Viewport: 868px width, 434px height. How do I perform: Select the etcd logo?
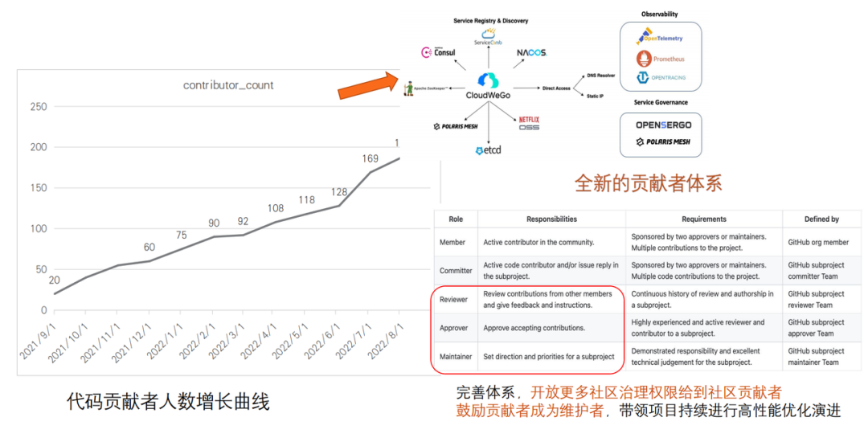coord(489,150)
